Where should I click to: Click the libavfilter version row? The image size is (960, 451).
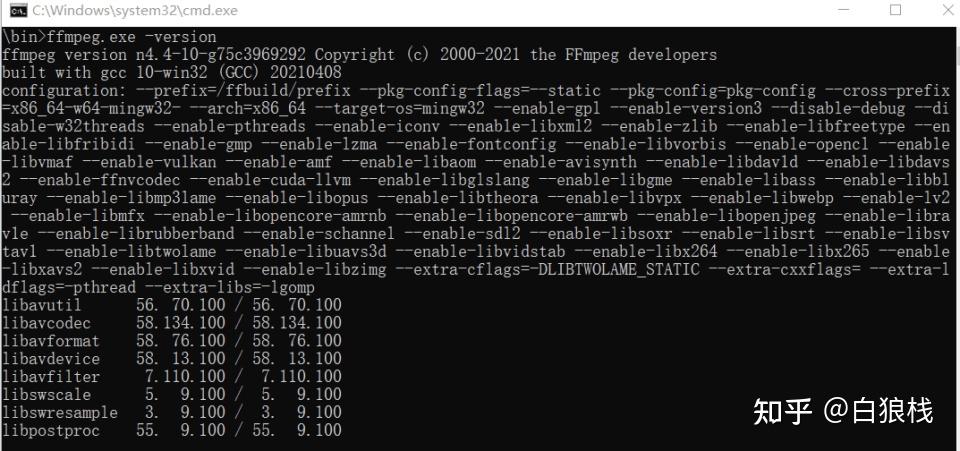170,377
